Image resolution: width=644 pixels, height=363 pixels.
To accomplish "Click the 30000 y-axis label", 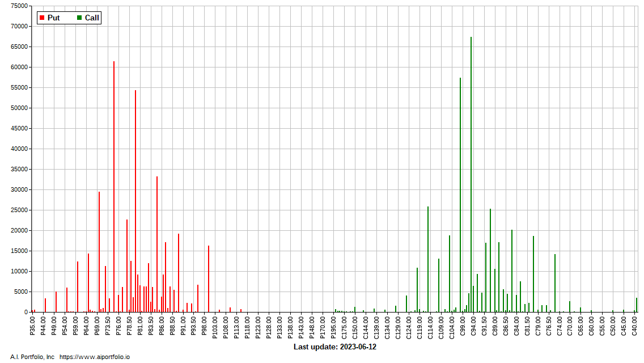I will click(19, 189).
